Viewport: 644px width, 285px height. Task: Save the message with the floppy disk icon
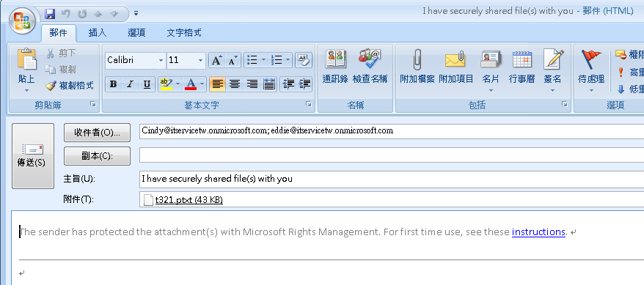(50, 14)
